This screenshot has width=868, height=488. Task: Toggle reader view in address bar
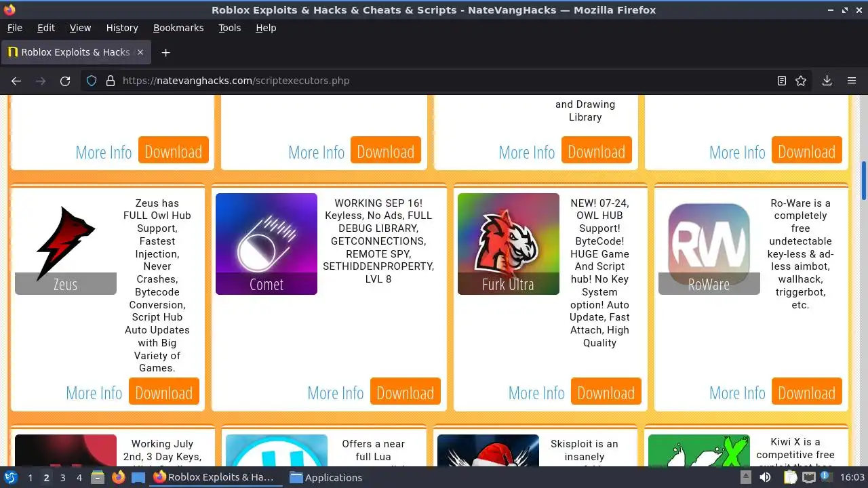click(782, 81)
